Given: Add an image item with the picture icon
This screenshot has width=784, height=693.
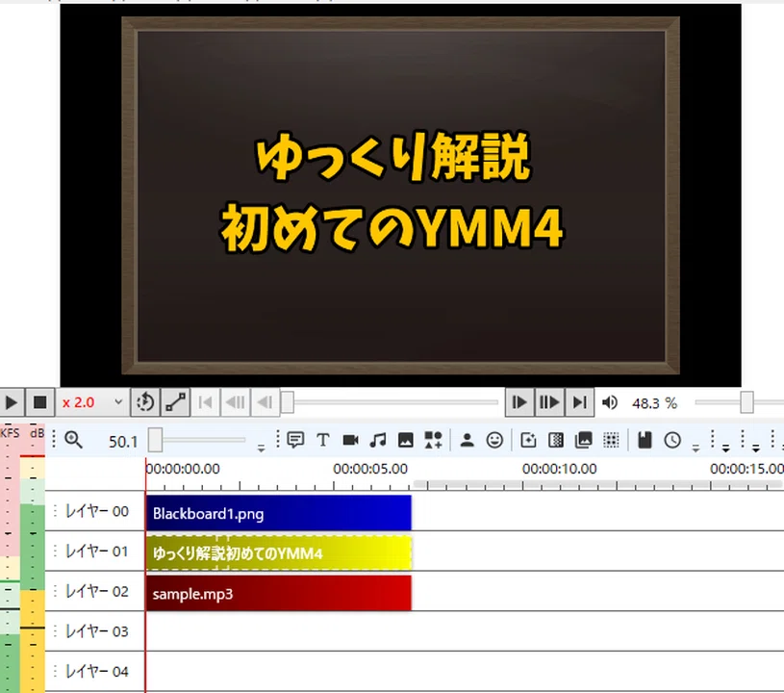Looking at the screenshot, I should (x=406, y=440).
